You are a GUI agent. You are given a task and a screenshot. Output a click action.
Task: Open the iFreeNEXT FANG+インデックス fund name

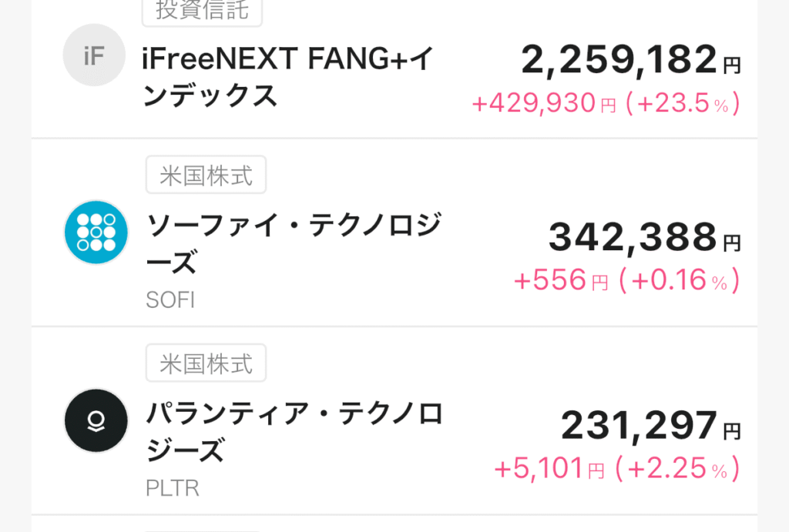click(288, 77)
